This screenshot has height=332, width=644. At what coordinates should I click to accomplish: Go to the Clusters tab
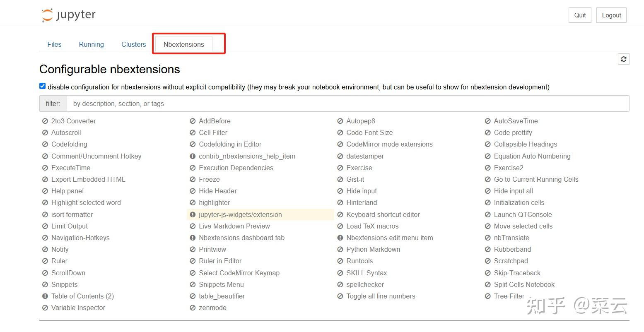pyautogui.click(x=133, y=44)
